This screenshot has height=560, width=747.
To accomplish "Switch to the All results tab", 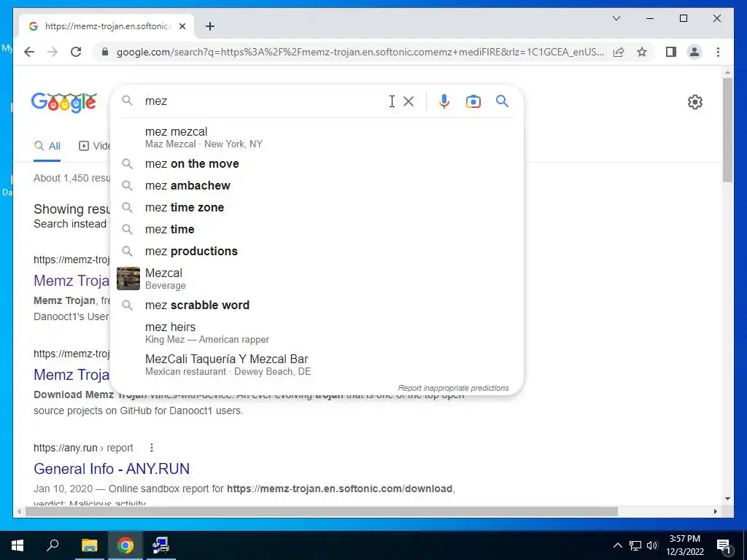I will tap(47, 146).
